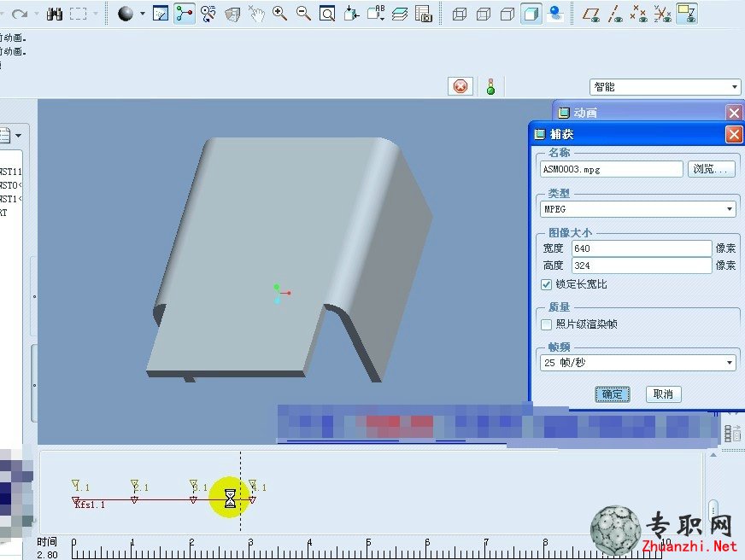Open the saved view list icon
745x560 pixels.
click(376, 14)
